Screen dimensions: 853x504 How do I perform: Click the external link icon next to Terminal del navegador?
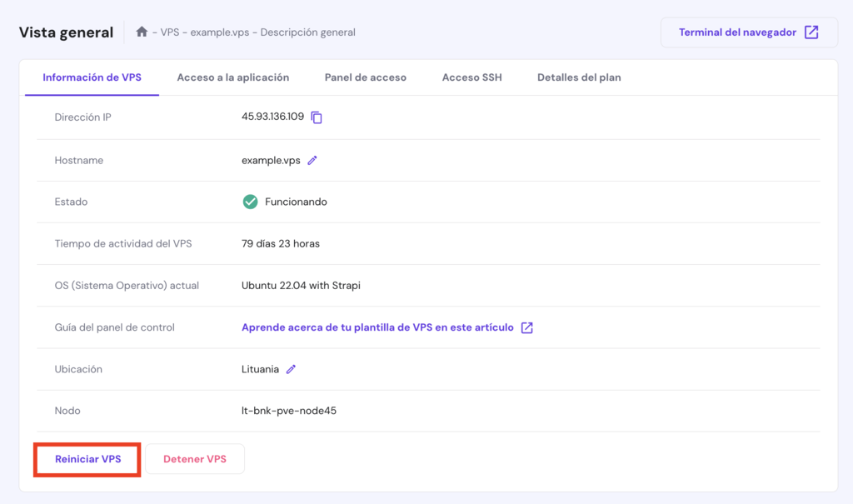(x=811, y=32)
